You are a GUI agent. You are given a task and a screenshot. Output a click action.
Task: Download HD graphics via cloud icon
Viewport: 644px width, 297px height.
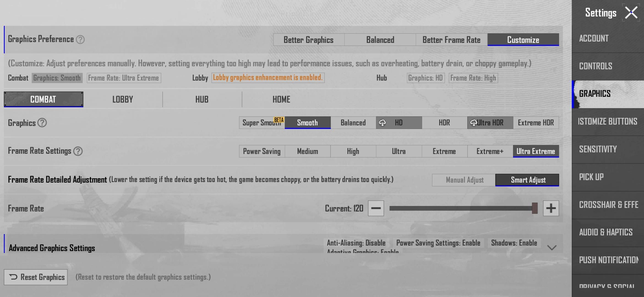382,123
